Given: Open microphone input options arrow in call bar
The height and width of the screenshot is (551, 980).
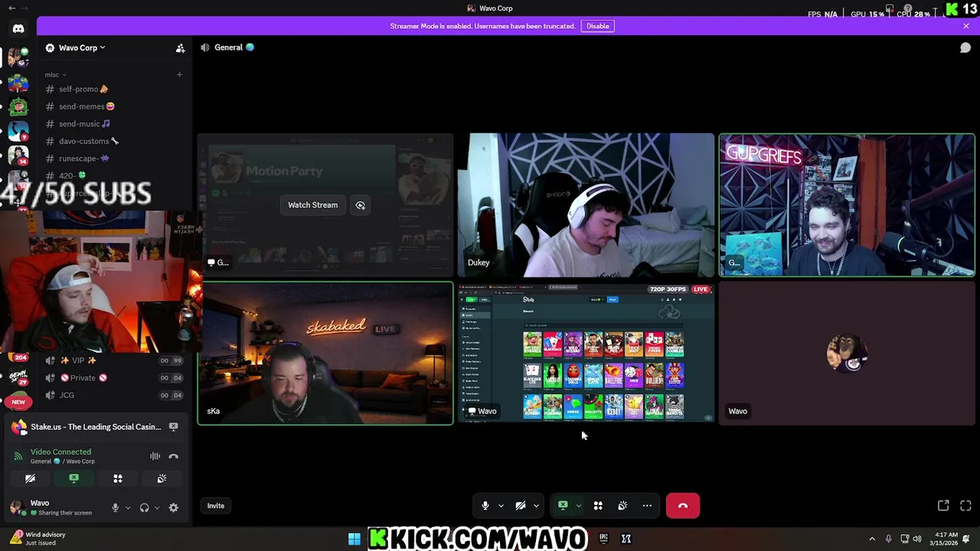Looking at the screenshot, I should tap(501, 506).
